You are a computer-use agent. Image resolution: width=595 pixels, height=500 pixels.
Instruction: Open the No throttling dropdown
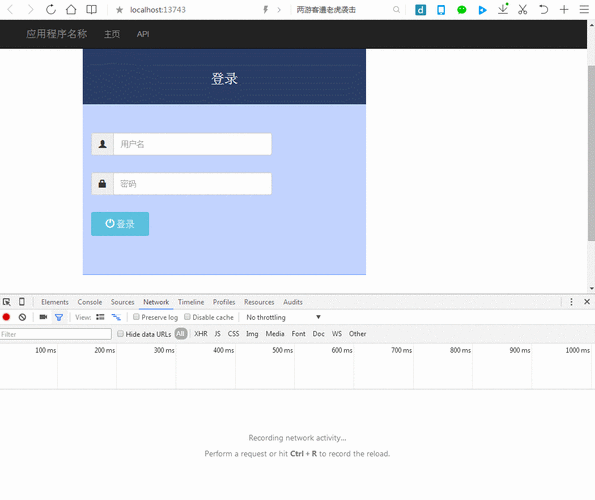[x=283, y=317]
